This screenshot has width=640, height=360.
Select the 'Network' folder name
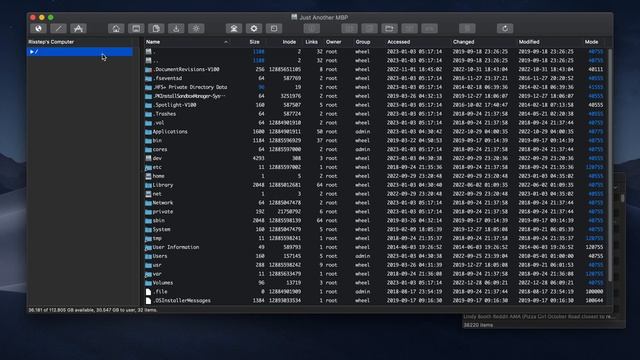coord(163,203)
